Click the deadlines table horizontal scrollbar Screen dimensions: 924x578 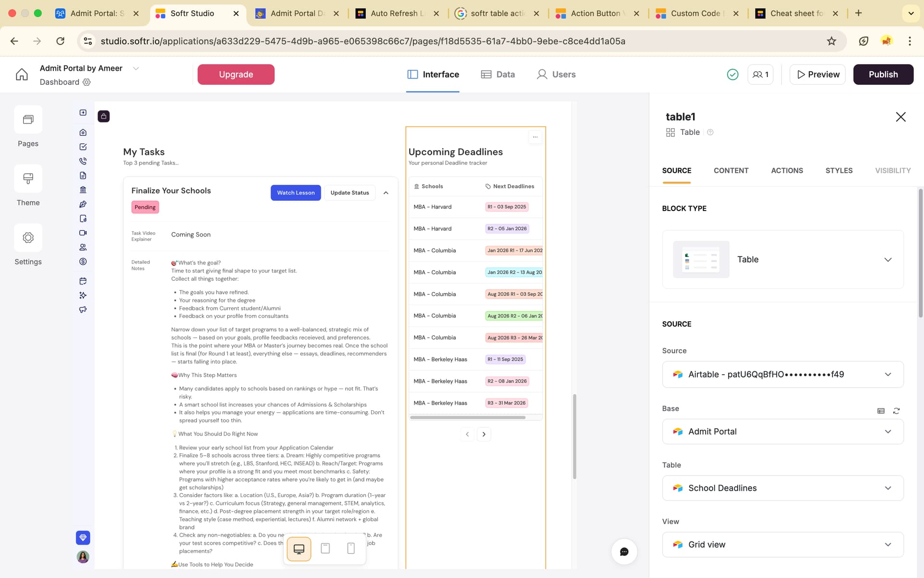click(x=468, y=418)
